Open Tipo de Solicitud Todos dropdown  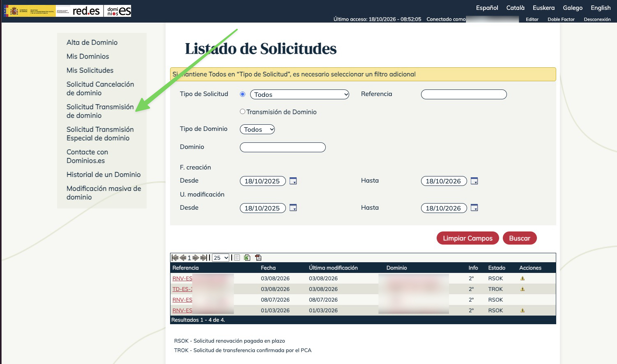(299, 94)
